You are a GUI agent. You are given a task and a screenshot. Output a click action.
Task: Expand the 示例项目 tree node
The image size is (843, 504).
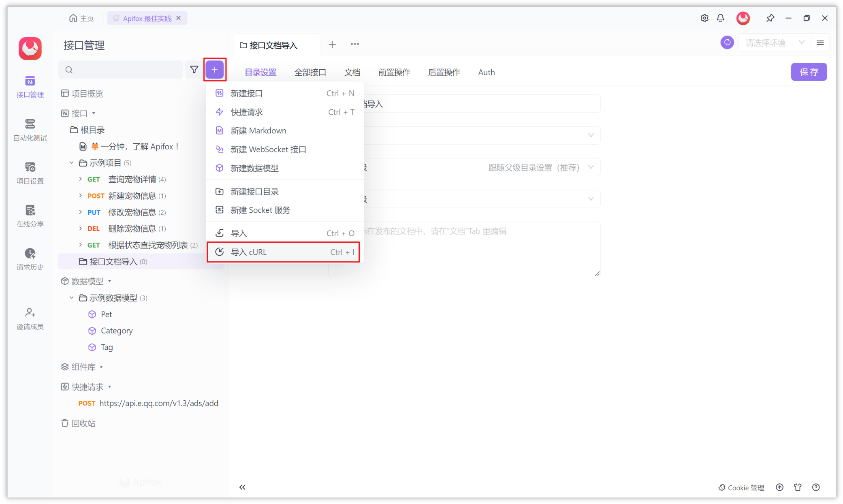pyautogui.click(x=71, y=162)
